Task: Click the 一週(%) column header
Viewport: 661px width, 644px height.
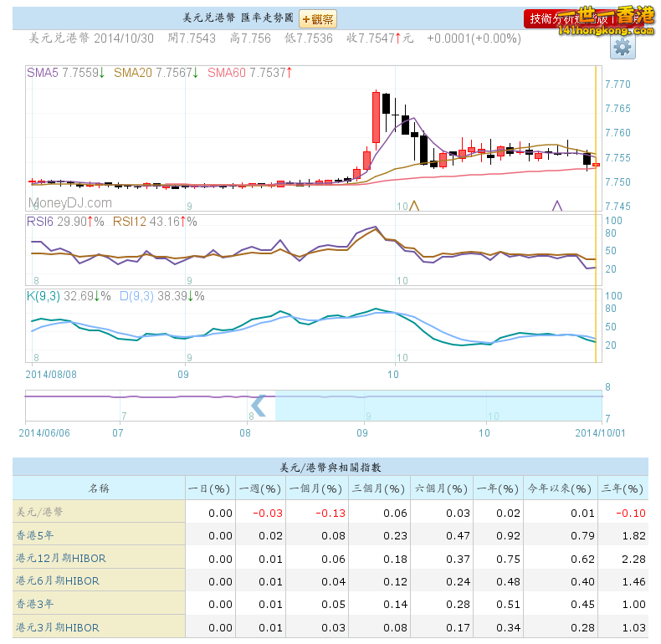Action: pos(260,488)
